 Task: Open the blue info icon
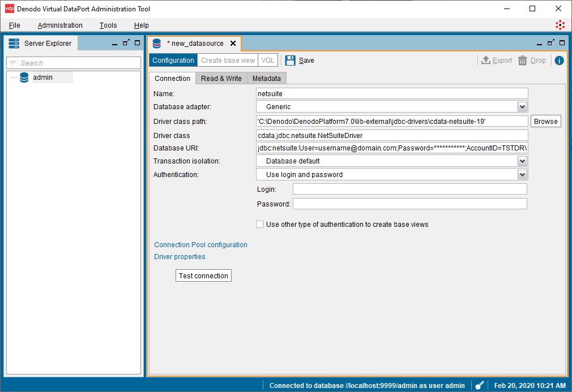click(x=559, y=61)
